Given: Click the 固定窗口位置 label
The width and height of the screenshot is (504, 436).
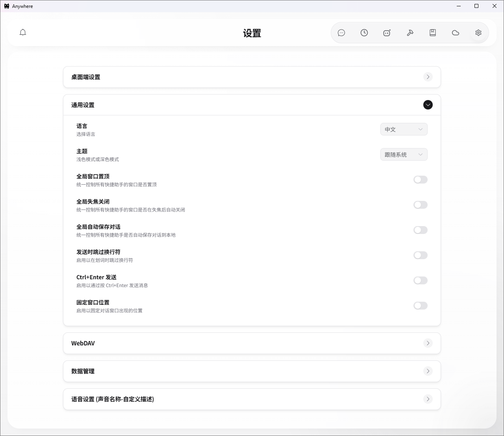Looking at the screenshot, I should tap(93, 302).
